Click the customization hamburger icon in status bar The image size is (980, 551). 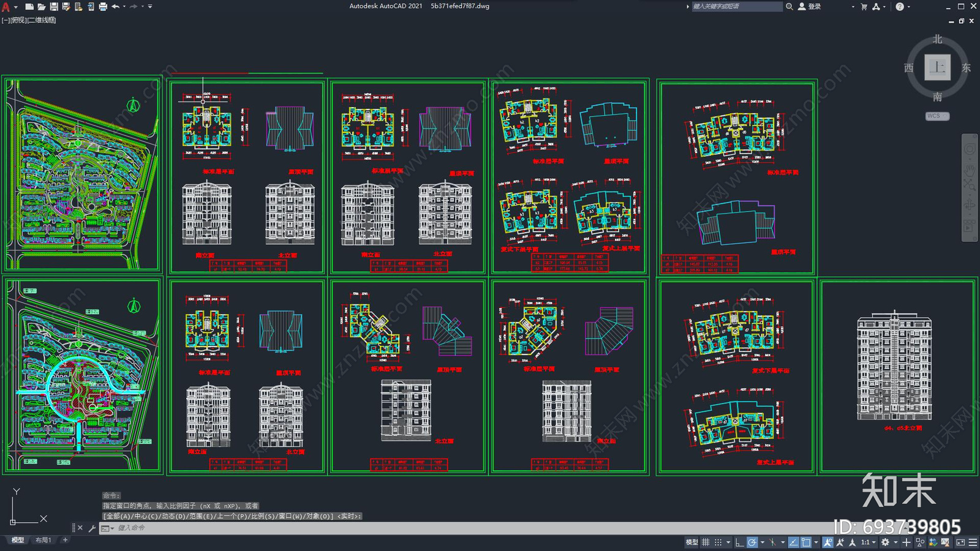pos(973,542)
